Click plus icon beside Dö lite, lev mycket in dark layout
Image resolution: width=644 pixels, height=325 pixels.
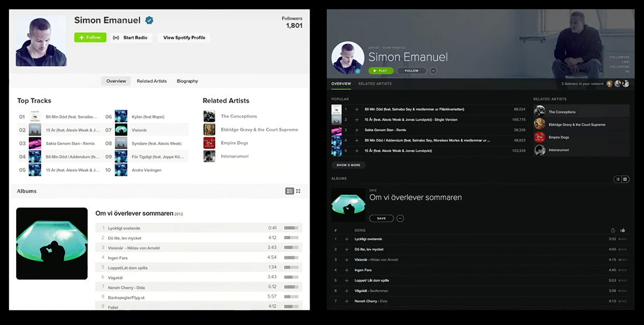[347, 249]
